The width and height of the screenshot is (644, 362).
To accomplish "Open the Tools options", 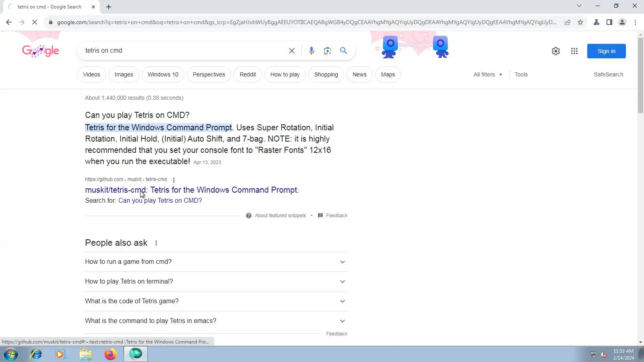I will pyautogui.click(x=521, y=74).
